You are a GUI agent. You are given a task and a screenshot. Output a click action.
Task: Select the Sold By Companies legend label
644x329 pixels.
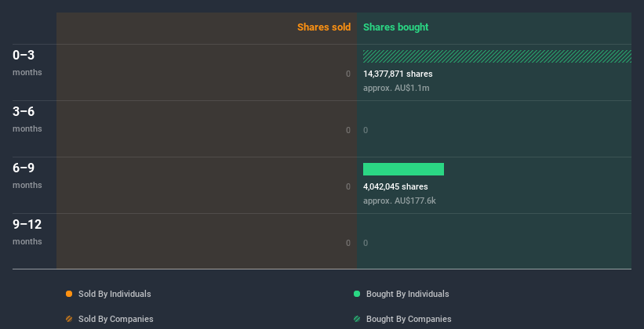click(116, 319)
